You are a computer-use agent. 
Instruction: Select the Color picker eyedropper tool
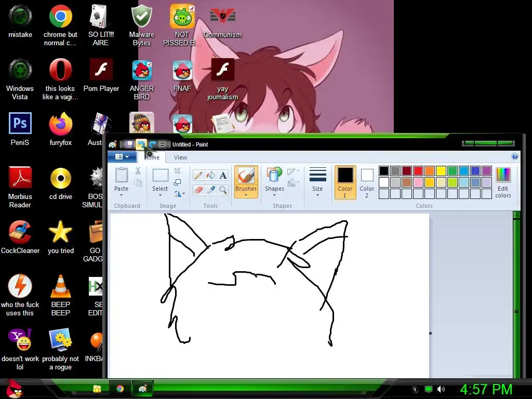tap(211, 190)
